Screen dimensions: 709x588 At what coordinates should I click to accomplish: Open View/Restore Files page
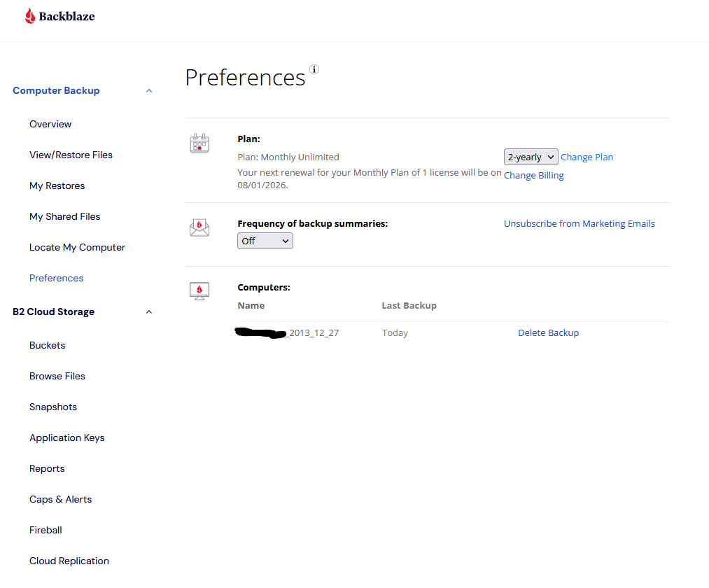[x=71, y=155]
